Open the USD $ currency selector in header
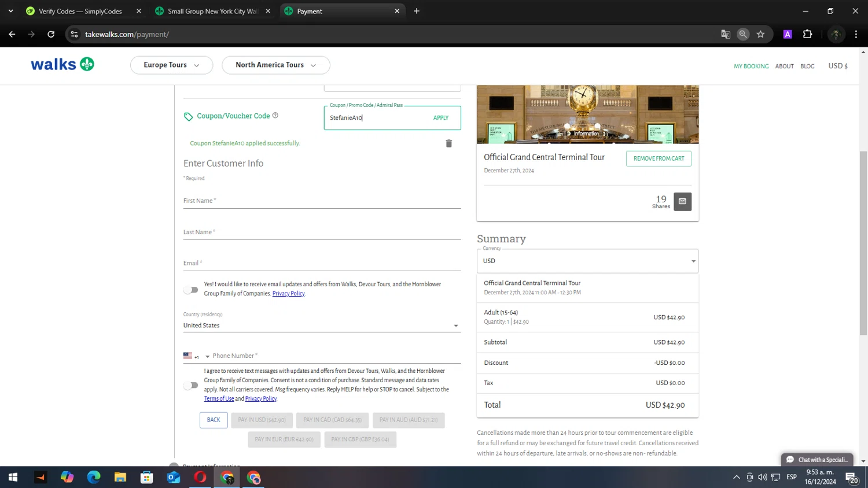The image size is (868, 488). (838, 66)
